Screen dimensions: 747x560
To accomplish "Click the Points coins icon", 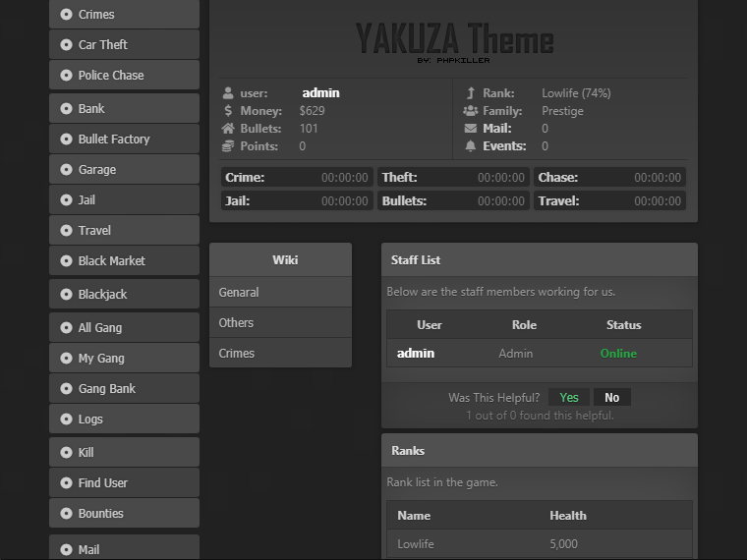I will pos(228,146).
